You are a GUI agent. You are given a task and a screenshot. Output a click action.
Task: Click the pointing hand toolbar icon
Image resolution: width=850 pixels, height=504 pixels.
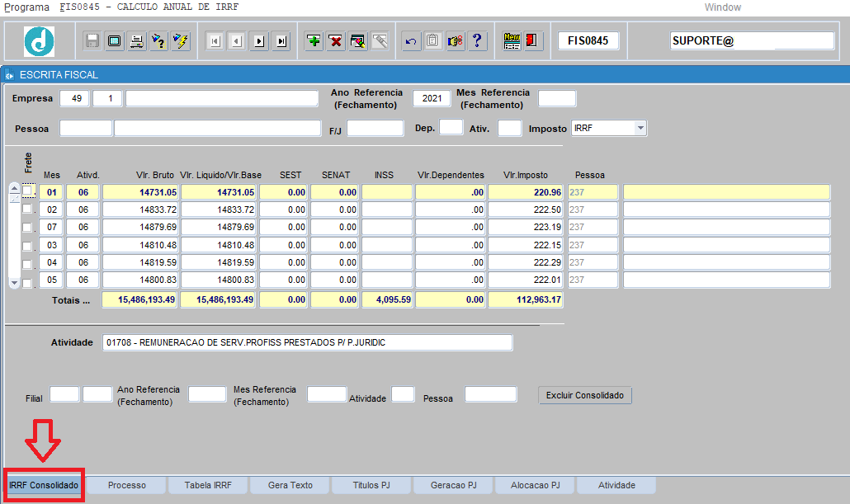(x=455, y=40)
